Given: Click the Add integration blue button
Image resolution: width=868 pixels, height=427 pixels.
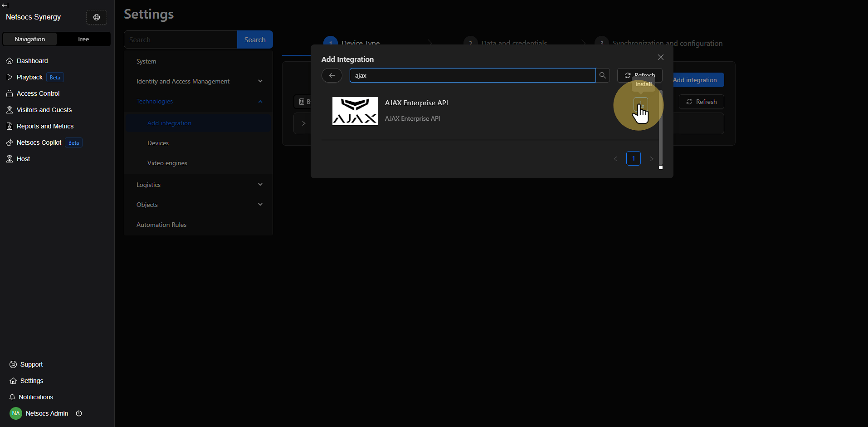Looking at the screenshot, I should click(x=697, y=80).
